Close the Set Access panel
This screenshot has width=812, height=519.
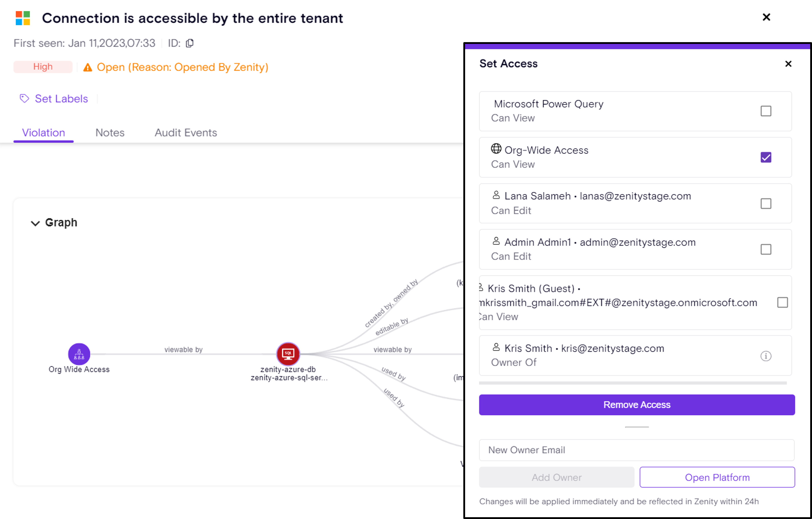pos(788,64)
